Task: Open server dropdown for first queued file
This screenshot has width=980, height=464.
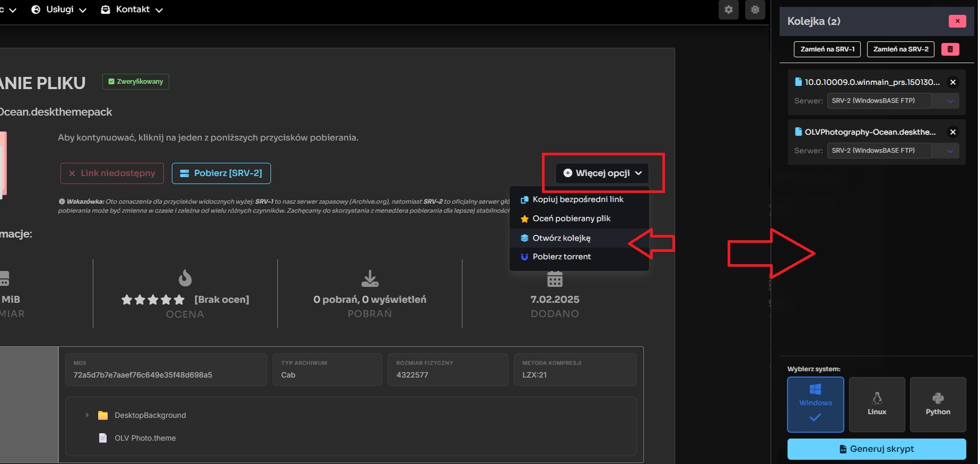Action: [x=892, y=101]
